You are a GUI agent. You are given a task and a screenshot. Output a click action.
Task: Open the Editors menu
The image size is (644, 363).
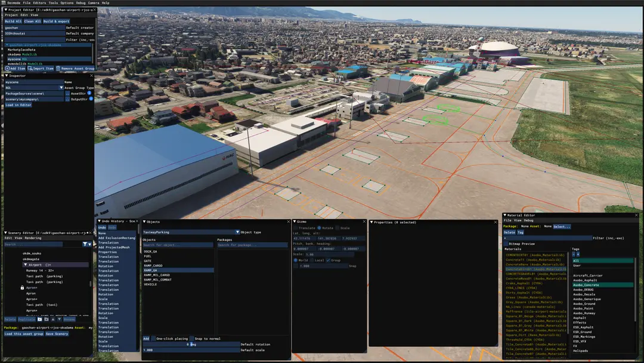pos(39,3)
